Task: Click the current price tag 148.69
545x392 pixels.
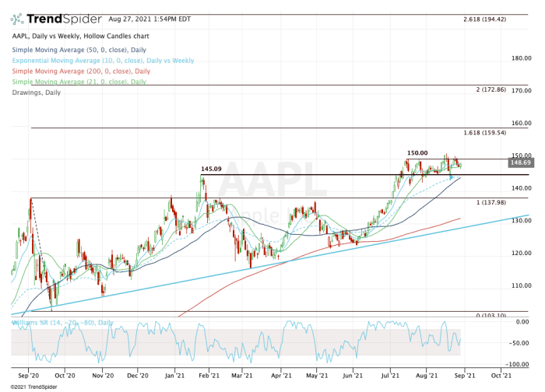Action: point(519,163)
